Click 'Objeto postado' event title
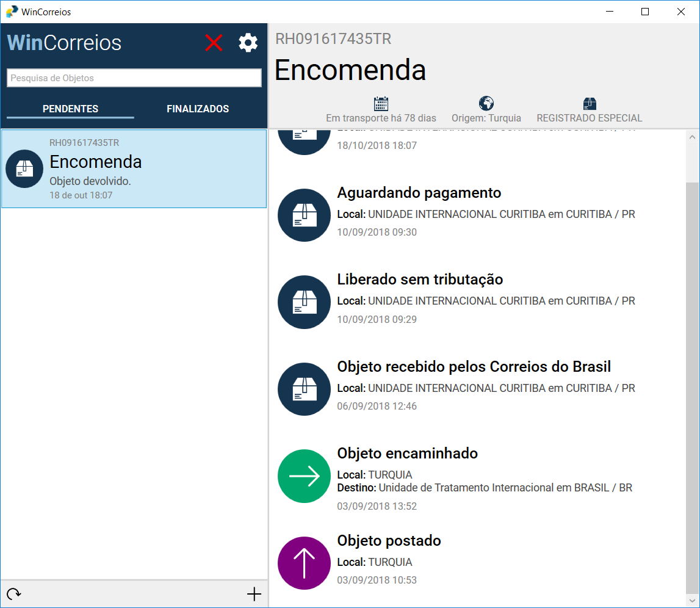Image resolution: width=700 pixels, height=608 pixels. tap(389, 541)
